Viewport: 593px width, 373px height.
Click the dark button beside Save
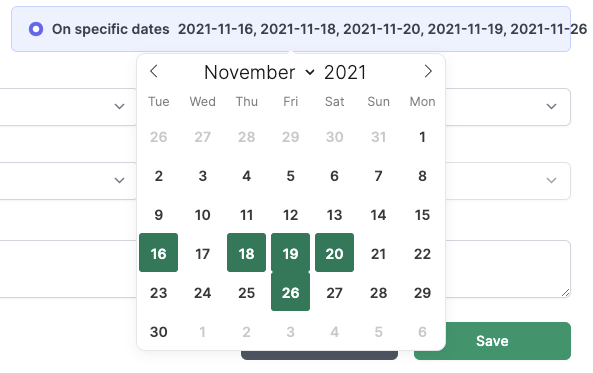(x=319, y=355)
